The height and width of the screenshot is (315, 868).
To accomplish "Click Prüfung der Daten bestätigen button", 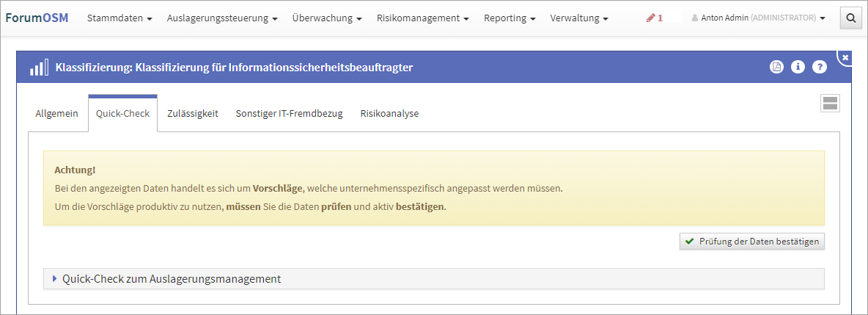I will coord(751,242).
